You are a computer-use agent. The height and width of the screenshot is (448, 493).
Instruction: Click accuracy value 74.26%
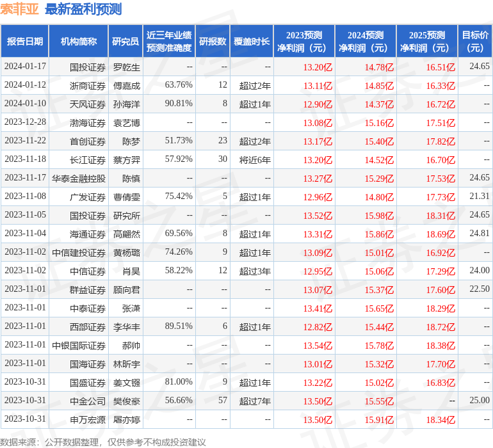pos(179,252)
